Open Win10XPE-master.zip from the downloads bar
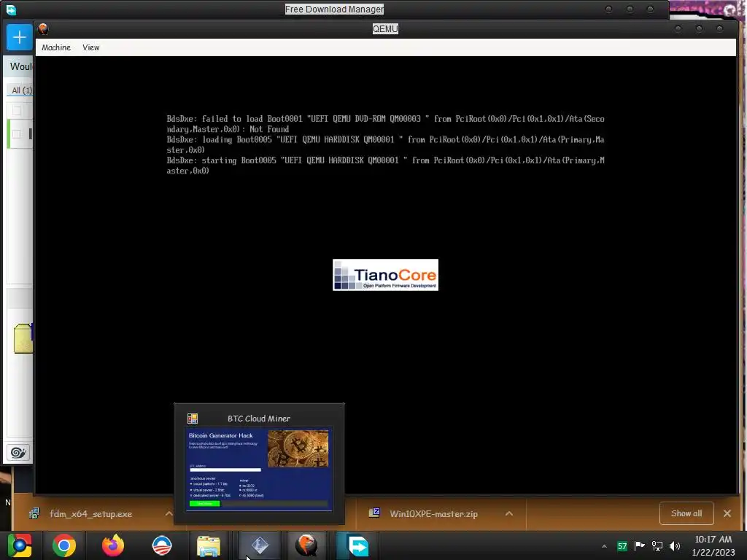Viewport: 747px width, 560px height. (433, 514)
